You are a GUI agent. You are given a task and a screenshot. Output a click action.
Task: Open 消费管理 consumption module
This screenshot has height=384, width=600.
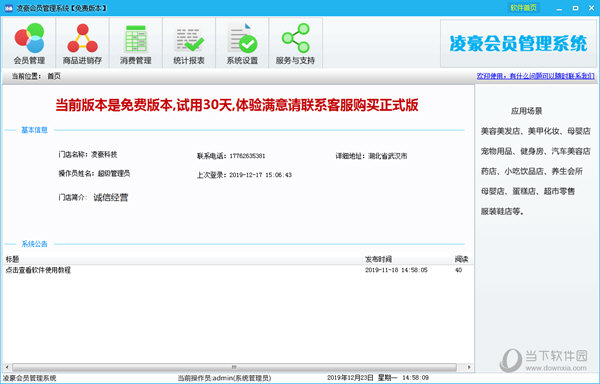coord(135,43)
